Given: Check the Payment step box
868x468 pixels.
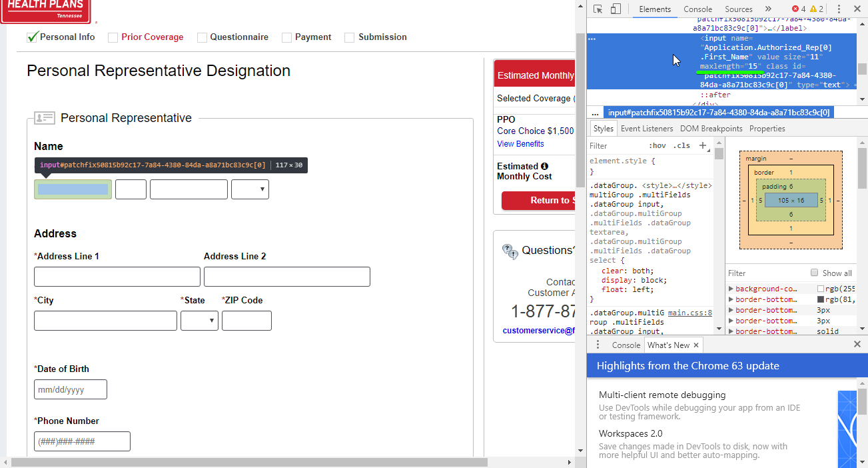Looking at the screenshot, I should coord(286,37).
